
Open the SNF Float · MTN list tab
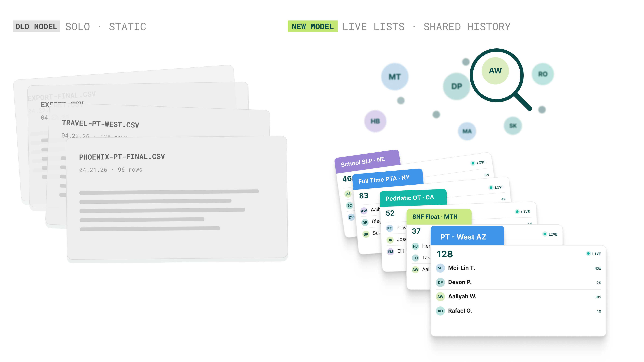[x=439, y=217]
